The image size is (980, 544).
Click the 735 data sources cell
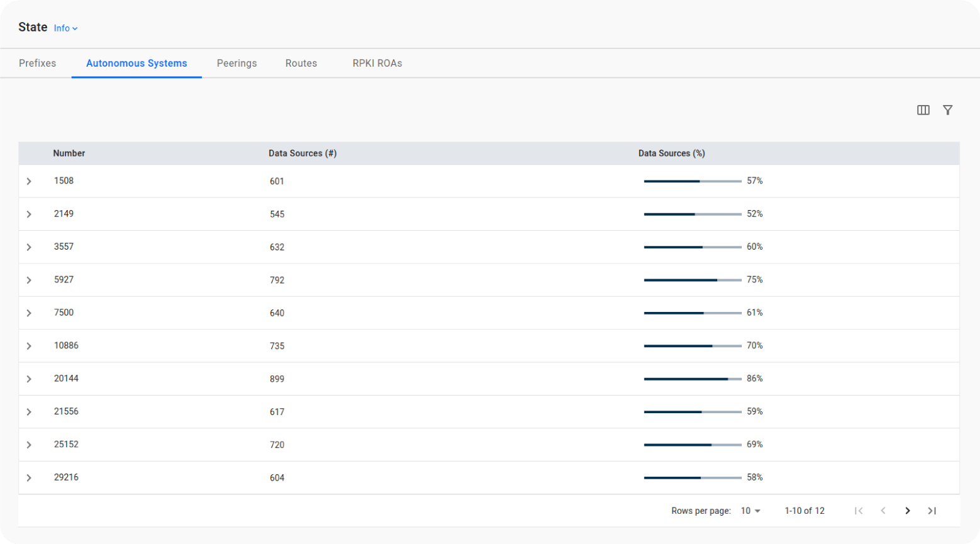(277, 346)
